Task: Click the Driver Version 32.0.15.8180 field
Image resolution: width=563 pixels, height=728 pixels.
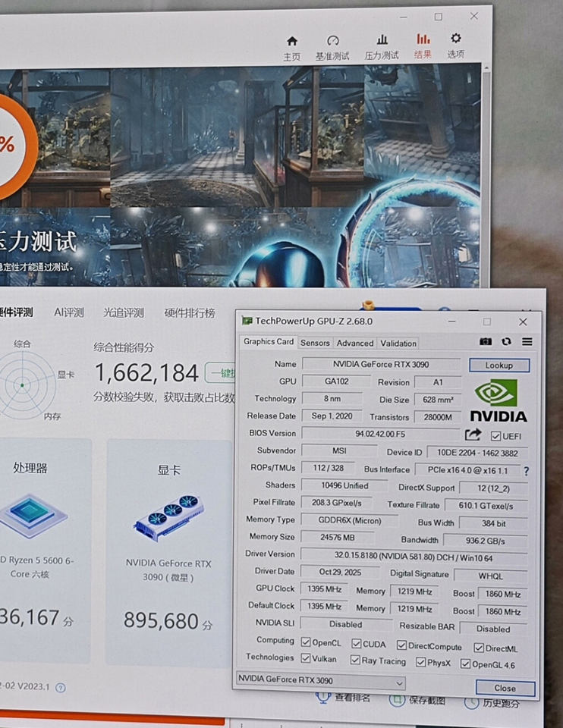Action: point(414,556)
